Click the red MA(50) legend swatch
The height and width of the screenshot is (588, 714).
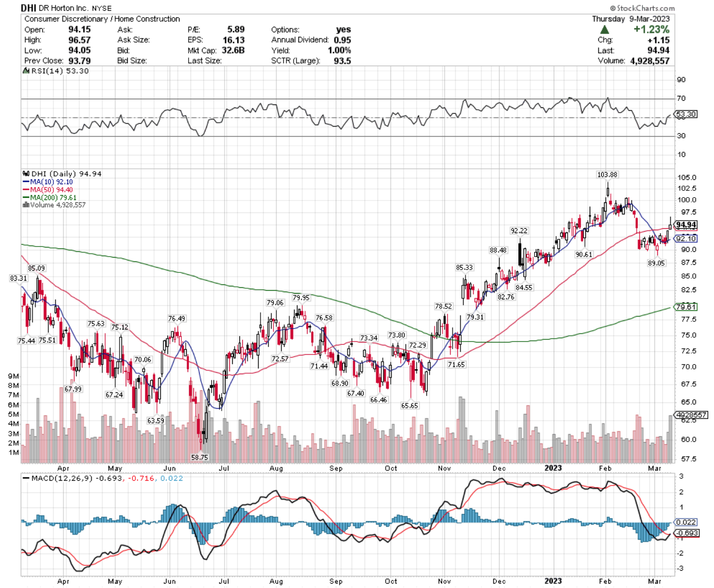[26, 190]
